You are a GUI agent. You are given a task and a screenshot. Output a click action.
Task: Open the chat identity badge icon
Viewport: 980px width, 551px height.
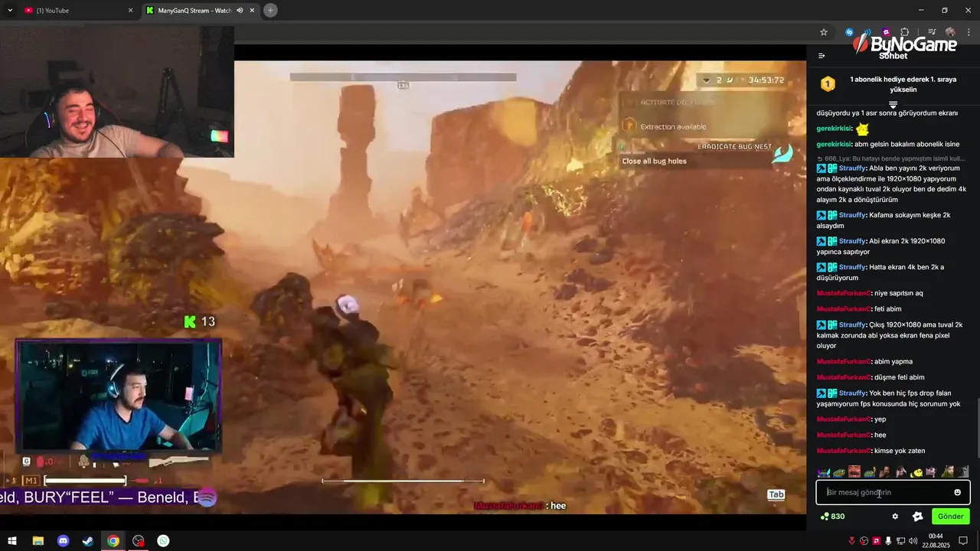click(917, 517)
